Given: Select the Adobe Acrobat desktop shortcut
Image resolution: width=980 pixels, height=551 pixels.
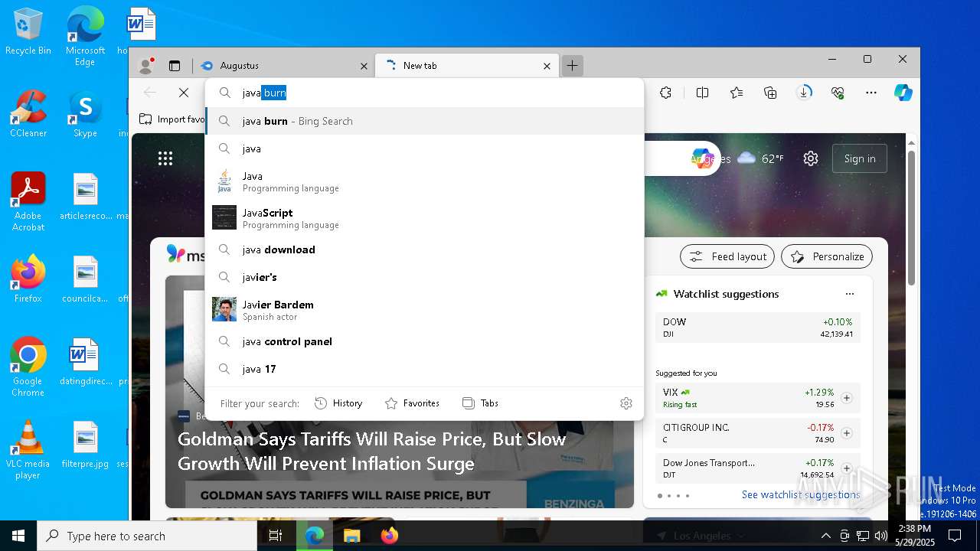Looking at the screenshot, I should pos(28,202).
